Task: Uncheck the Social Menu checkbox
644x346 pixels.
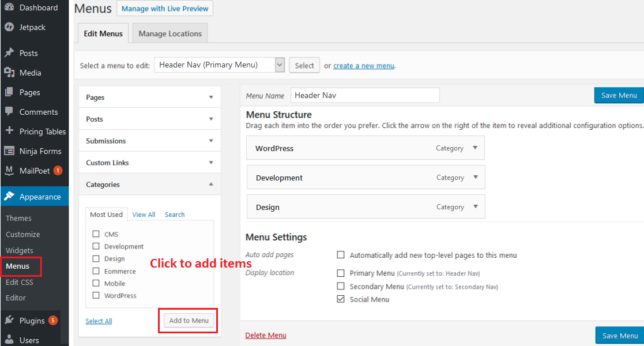Action: pos(341,299)
